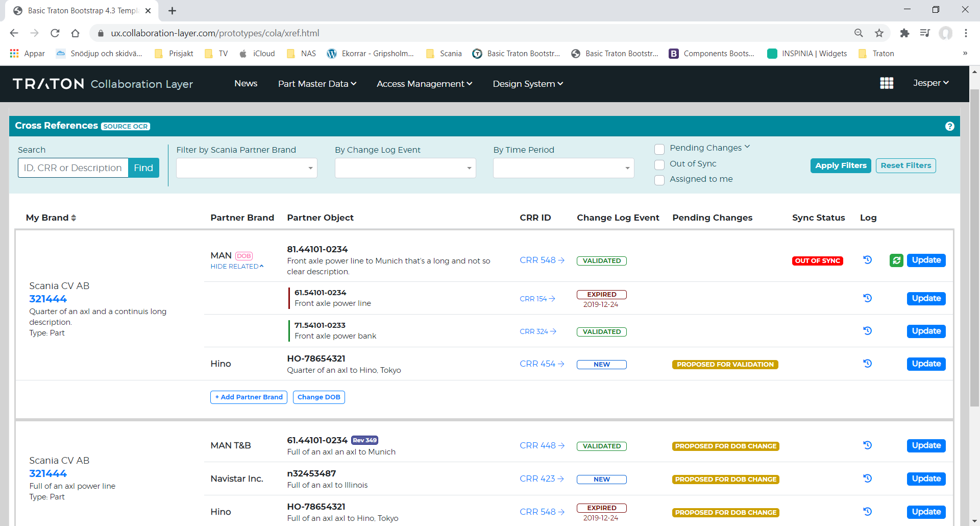The width and height of the screenshot is (980, 526).
Task: Open CRR 454 link
Action: (542, 364)
